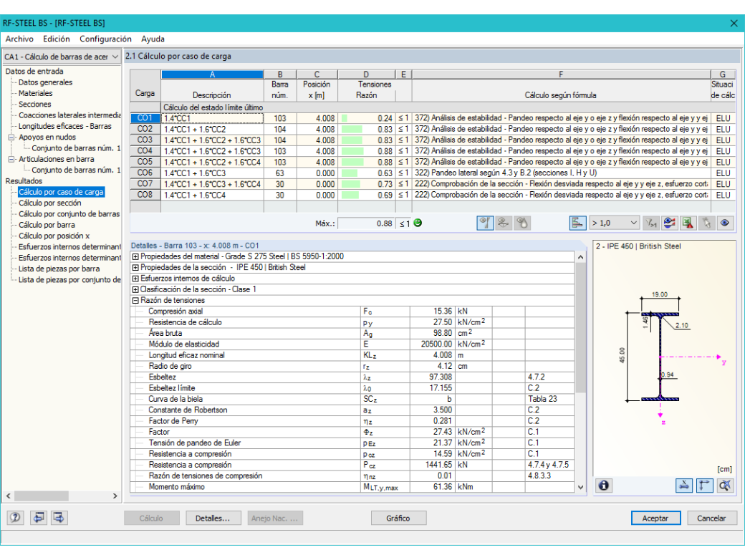The image size is (745, 560).
Task: Click the eye view mode icon
Action: click(x=724, y=223)
